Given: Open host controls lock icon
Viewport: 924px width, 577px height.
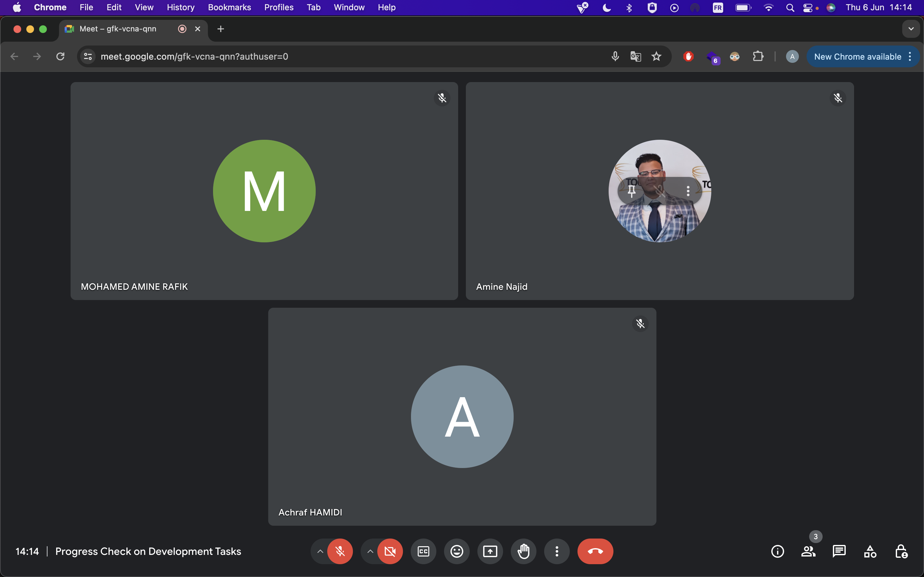Looking at the screenshot, I should pos(901,551).
